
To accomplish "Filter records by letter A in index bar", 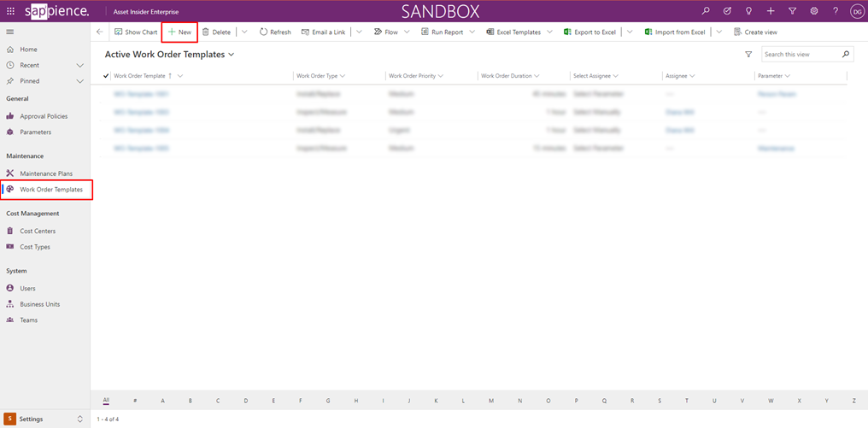I will (162, 401).
